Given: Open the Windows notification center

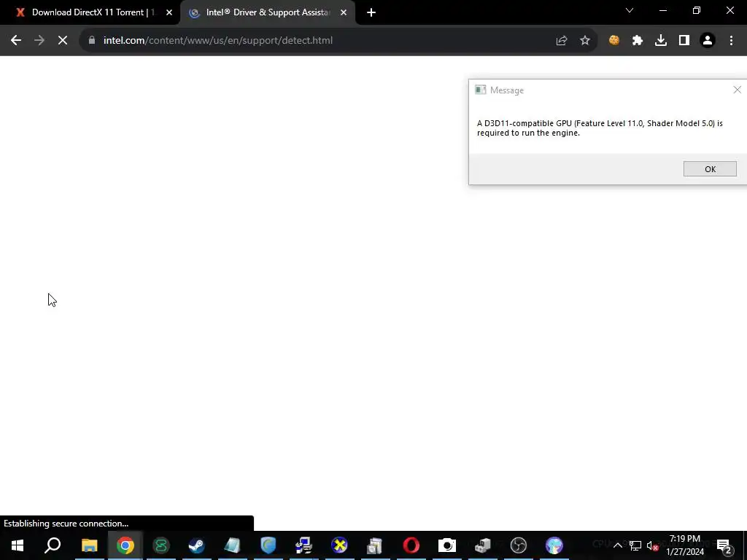Looking at the screenshot, I should 724,545.
